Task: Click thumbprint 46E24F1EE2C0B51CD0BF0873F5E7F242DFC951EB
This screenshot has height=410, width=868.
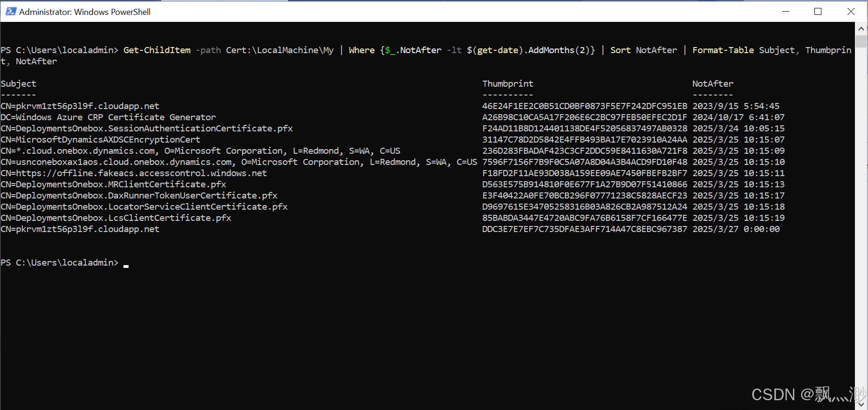Action: (x=585, y=106)
